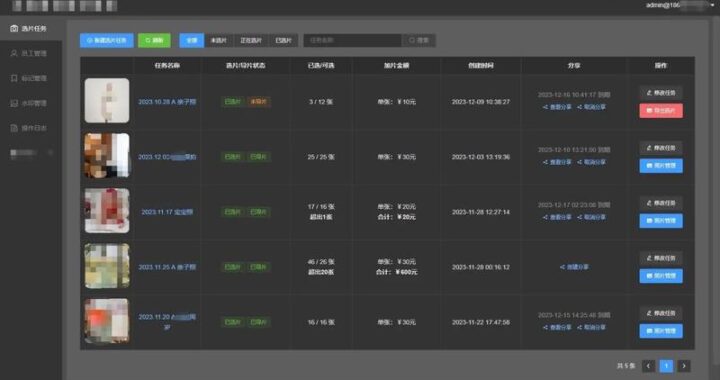Select the blue 'All' filter tab

coord(191,40)
